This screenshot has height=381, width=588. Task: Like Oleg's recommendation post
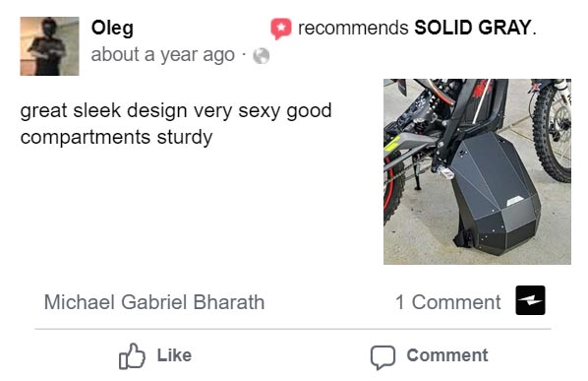tap(155, 355)
